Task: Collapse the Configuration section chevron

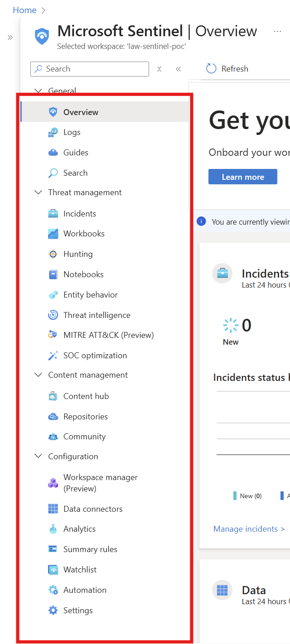Action: coord(39,457)
